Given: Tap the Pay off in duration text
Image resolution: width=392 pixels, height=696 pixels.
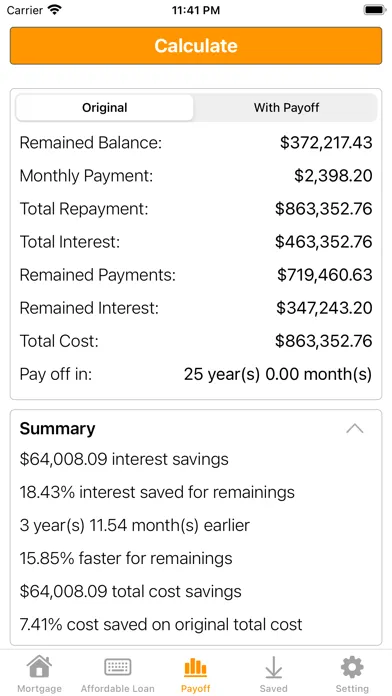Looking at the screenshot, I should pyautogui.click(x=278, y=375).
